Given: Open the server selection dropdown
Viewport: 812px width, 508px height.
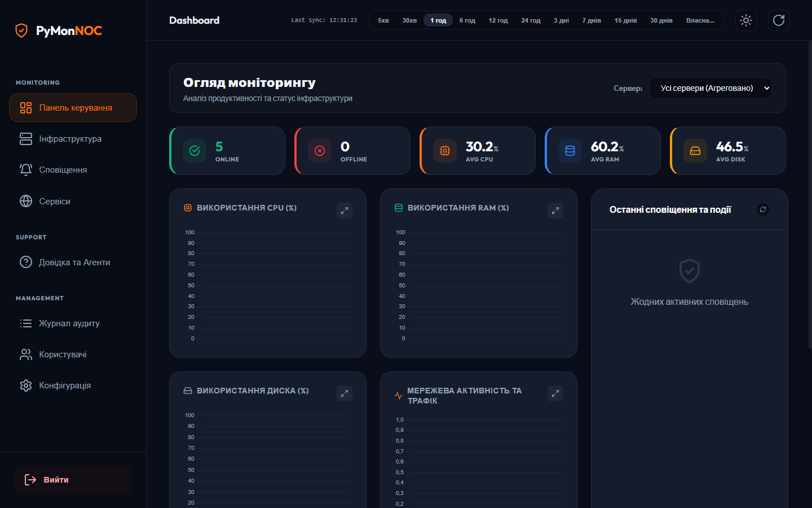Looking at the screenshot, I should (710, 88).
